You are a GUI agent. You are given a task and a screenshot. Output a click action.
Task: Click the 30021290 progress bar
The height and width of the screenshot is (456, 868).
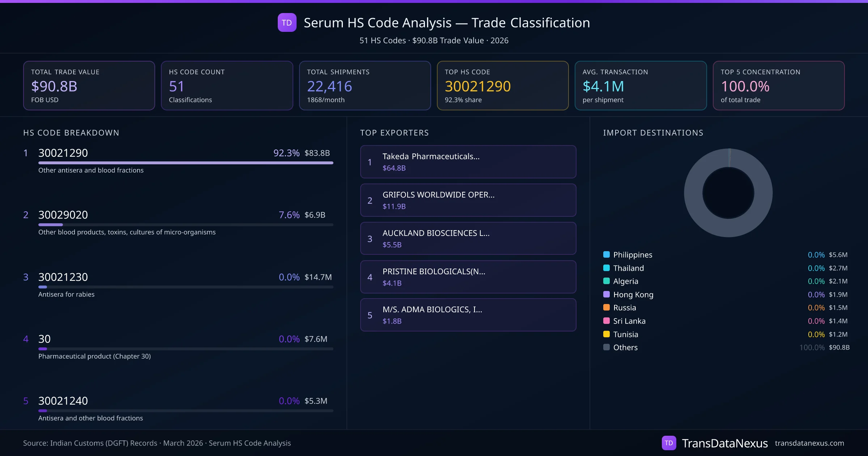[x=185, y=163]
